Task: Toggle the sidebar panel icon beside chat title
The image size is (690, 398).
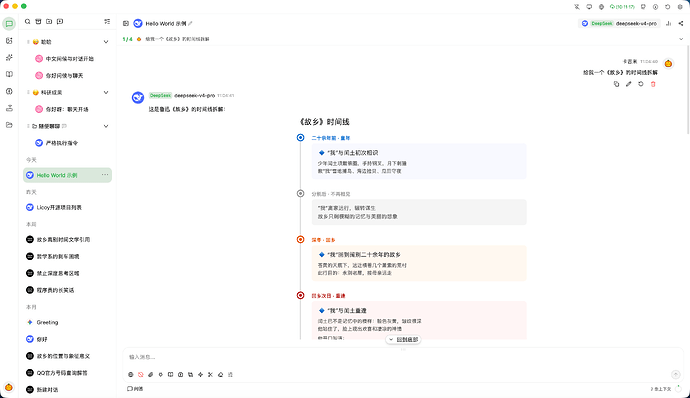Action: click(x=126, y=23)
